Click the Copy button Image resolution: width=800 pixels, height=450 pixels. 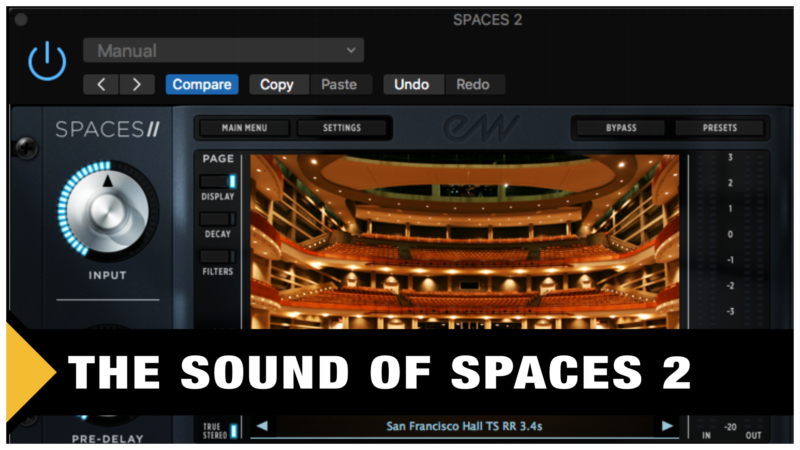pos(277,84)
